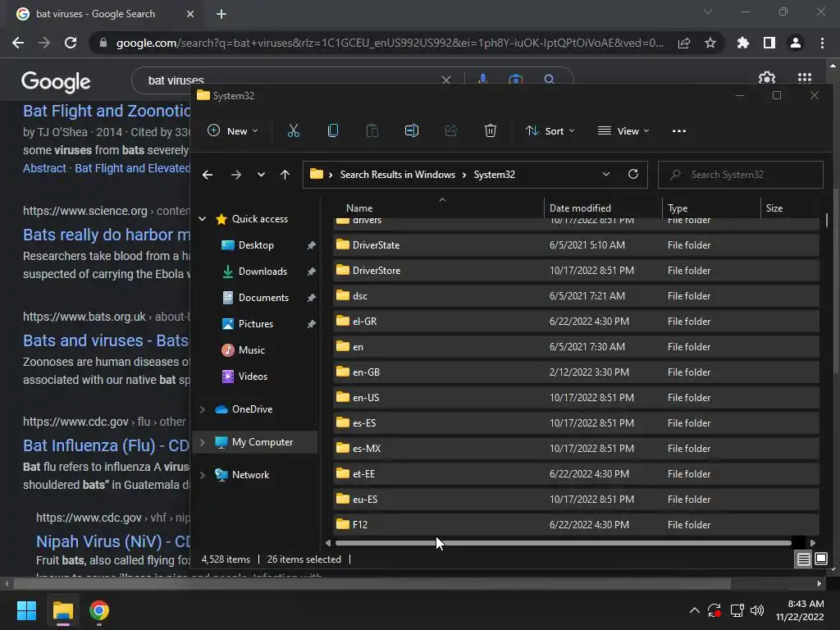Click in the Search System32 box
Viewport: 840px width, 630px height.
click(741, 175)
